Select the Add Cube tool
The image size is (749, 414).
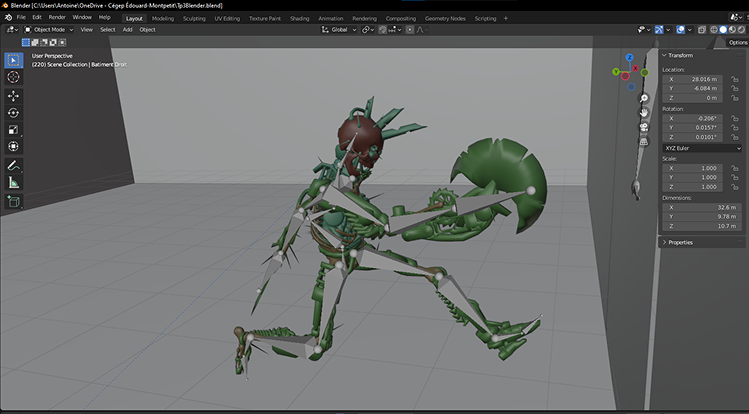(x=13, y=201)
